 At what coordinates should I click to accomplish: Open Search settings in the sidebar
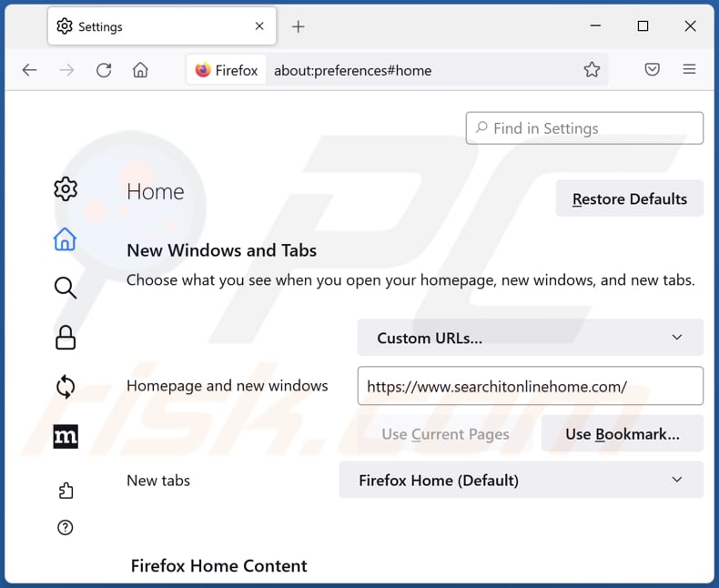tap(66, 288)
